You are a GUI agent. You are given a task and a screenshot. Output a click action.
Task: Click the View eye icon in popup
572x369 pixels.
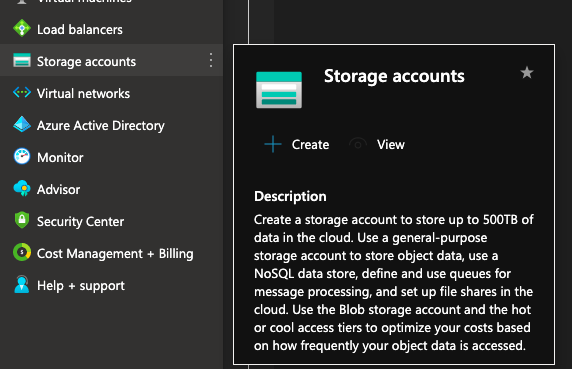[358, 144]
